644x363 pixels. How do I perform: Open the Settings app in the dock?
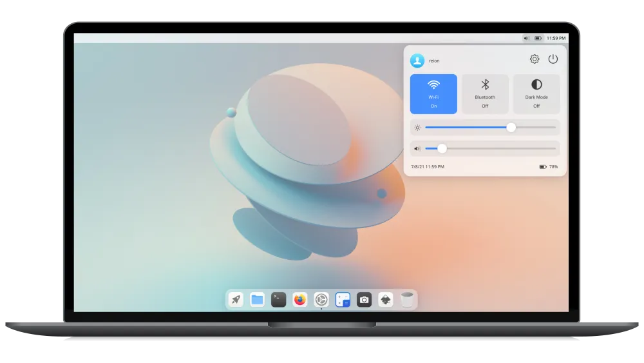coord(321,300)
